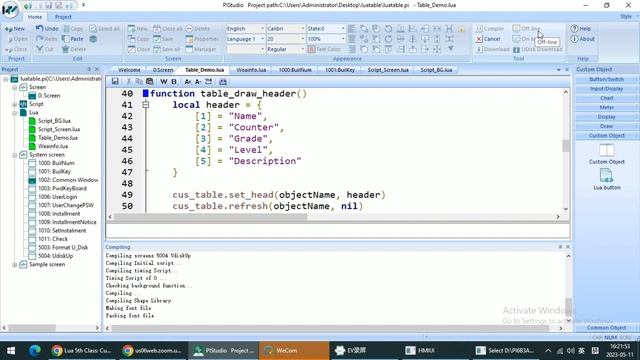Switch to WeCom in taskbar
This screenshot has width=640, height=360.
tap(293, 351)
